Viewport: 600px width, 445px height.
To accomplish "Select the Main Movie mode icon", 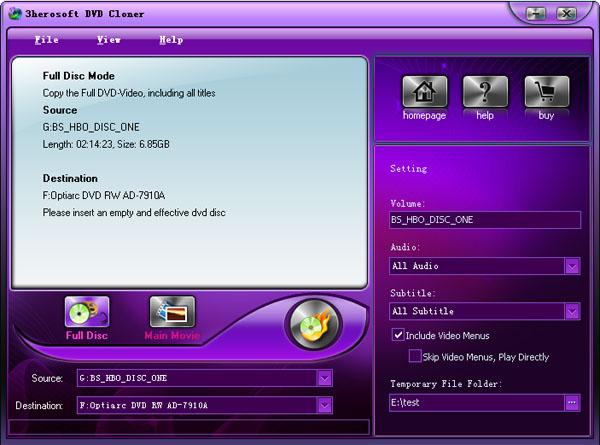I will click(172, 311).
